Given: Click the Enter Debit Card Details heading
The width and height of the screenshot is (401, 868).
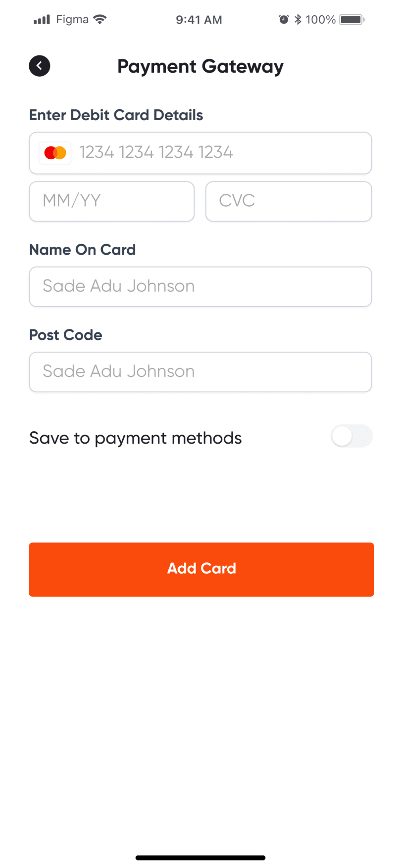Looking at the screenshot, I should tap(116, 115).
